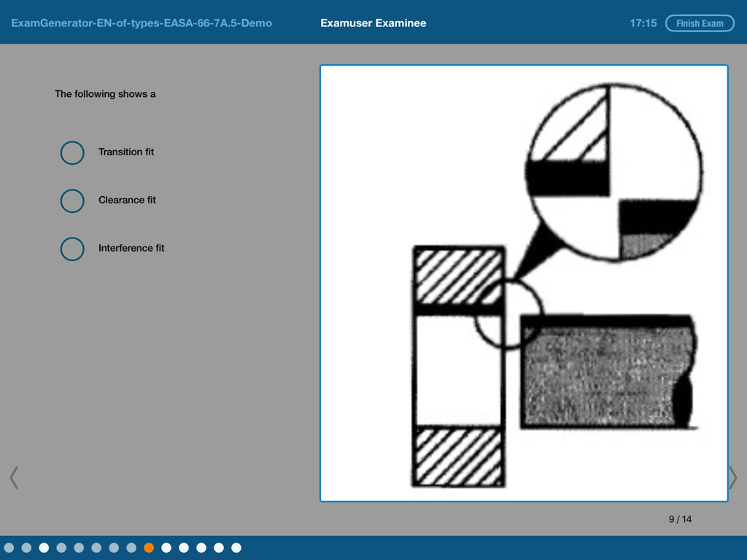The image size is (747, 560).
Task: Click the highlighted orange question dot
Action: 150,546
